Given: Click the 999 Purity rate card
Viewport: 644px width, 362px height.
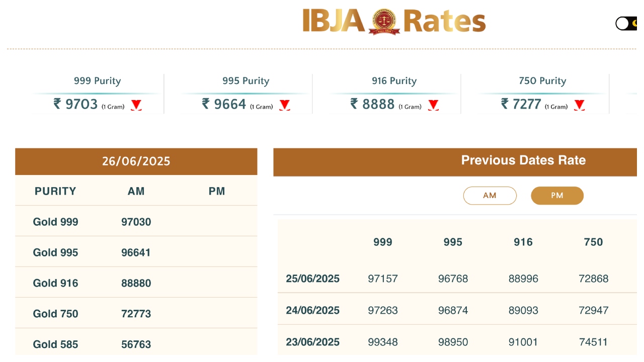Looking at the screenshot, I should tap(98, 94).
